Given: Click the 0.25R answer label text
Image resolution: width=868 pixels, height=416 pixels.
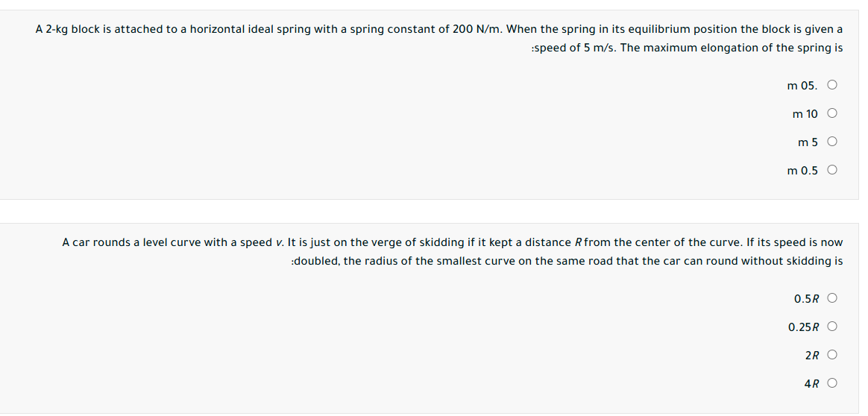Looking at the screenshot, I should coord(803,327).
